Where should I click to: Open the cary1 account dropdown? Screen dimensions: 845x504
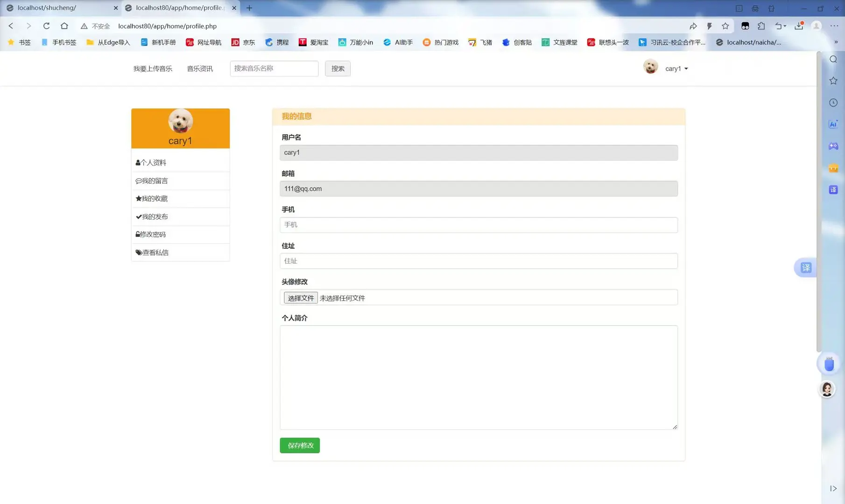(x=675, y=68)
